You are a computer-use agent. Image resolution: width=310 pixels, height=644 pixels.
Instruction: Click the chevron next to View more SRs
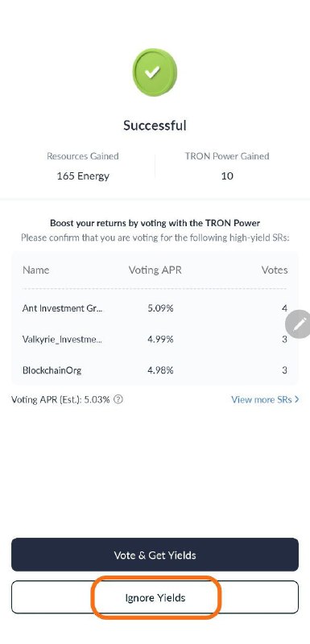click(296, 399)
